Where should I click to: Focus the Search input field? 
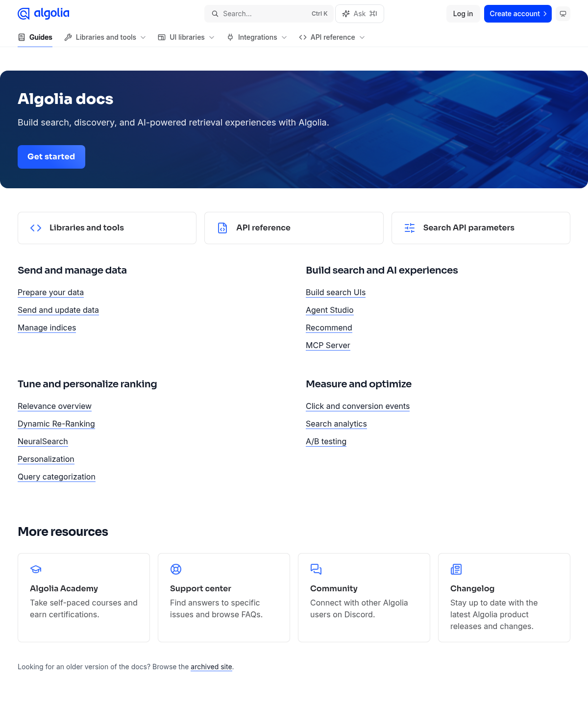[x=269, y=14]
